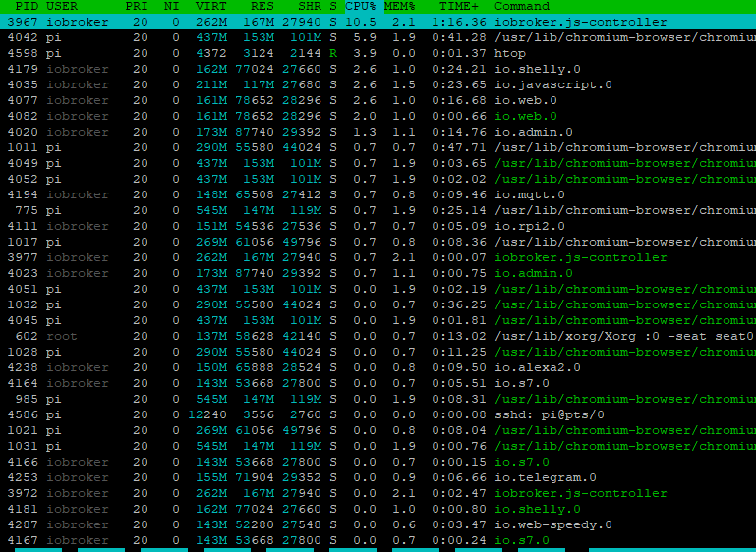Select chromium thread row PID 1028

[x=378, y=352]
